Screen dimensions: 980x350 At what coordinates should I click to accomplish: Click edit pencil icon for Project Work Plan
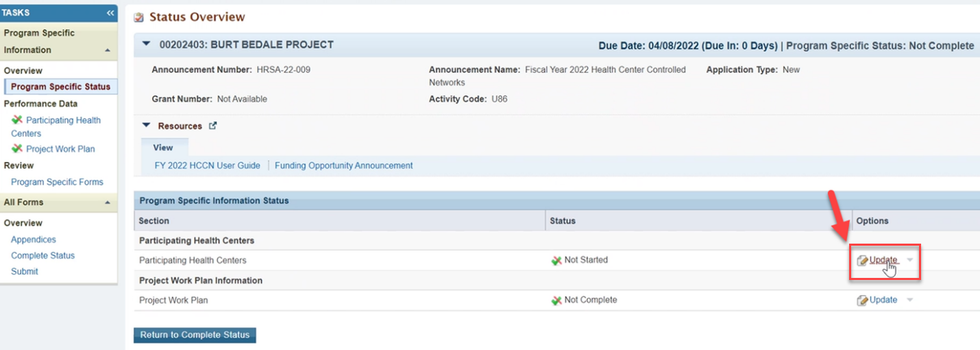click(862, 300)
